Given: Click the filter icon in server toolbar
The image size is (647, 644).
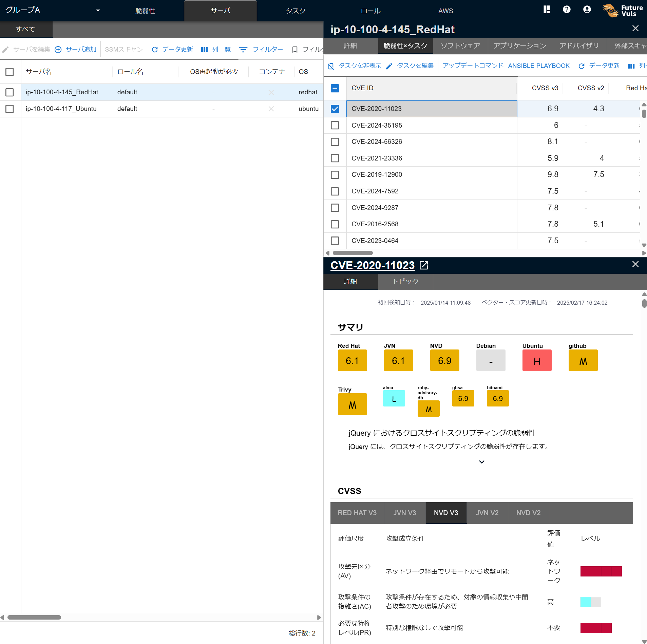Looking at the screenshot, I should point(243,50).
